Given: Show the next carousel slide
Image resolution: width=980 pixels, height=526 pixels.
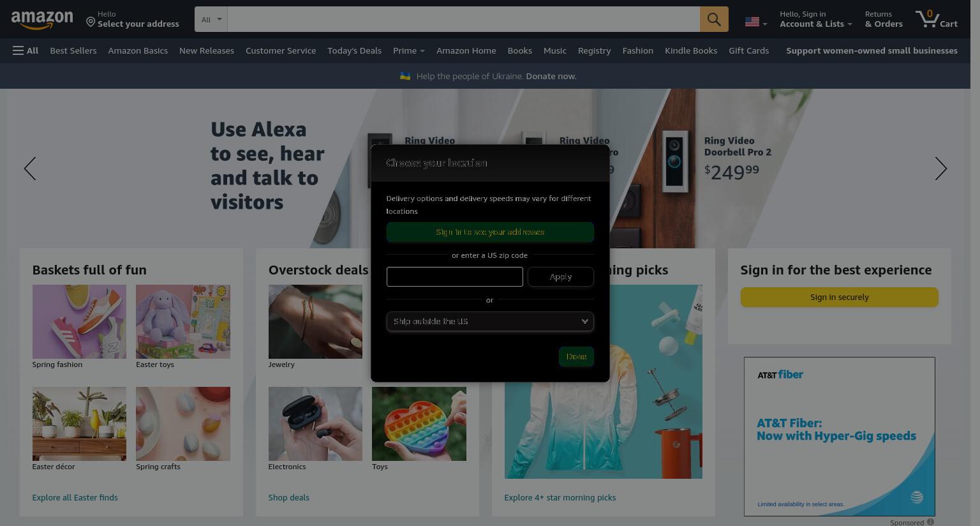Looking at the screenshot, I should [940, 169].
